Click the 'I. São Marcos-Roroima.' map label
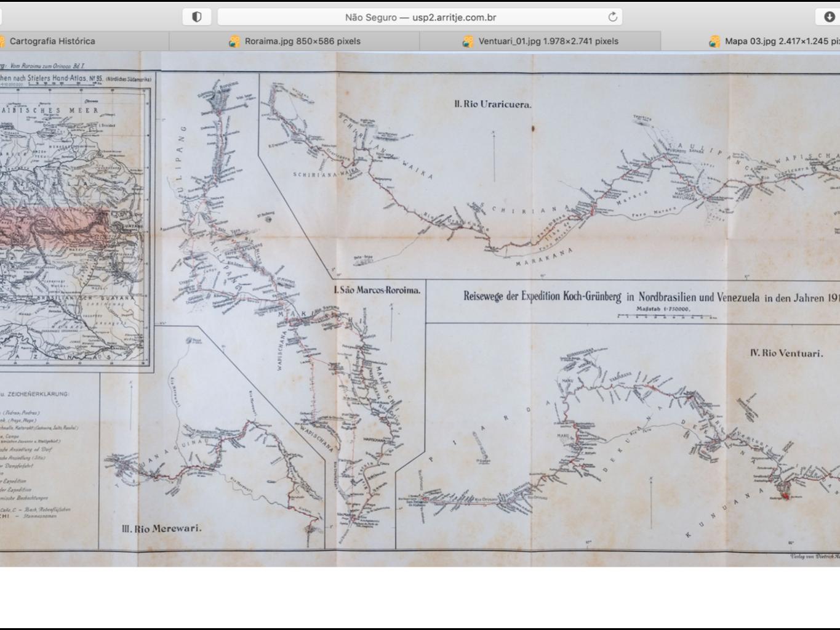 tap(377, 290)
